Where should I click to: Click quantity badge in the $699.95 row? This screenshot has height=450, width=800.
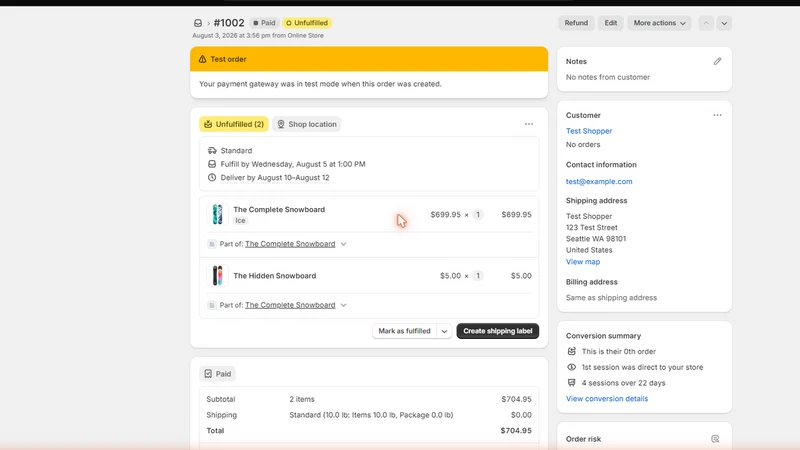pos(478,215)
